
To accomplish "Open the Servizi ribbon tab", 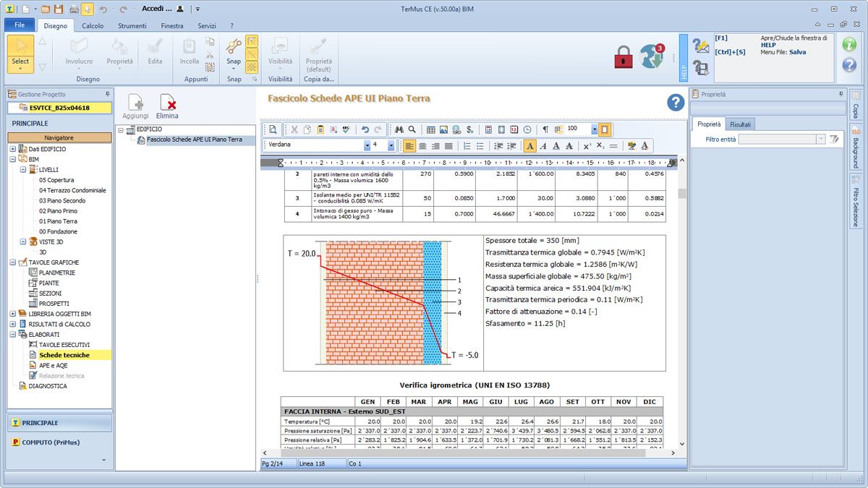I will (207, 25).
